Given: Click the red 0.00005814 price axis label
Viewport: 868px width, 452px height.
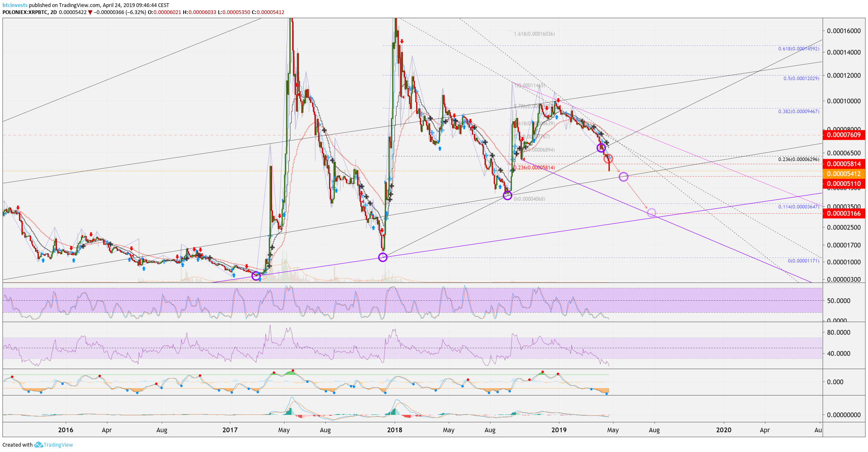Looking at the screenshot, I should click(x=844, y=164).
